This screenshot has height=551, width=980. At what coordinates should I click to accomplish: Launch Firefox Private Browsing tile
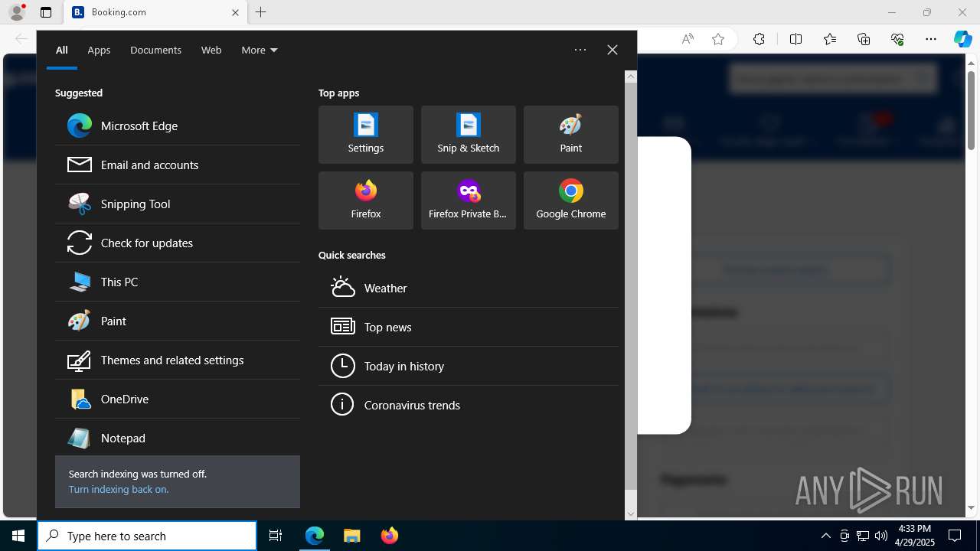[469, 201]
